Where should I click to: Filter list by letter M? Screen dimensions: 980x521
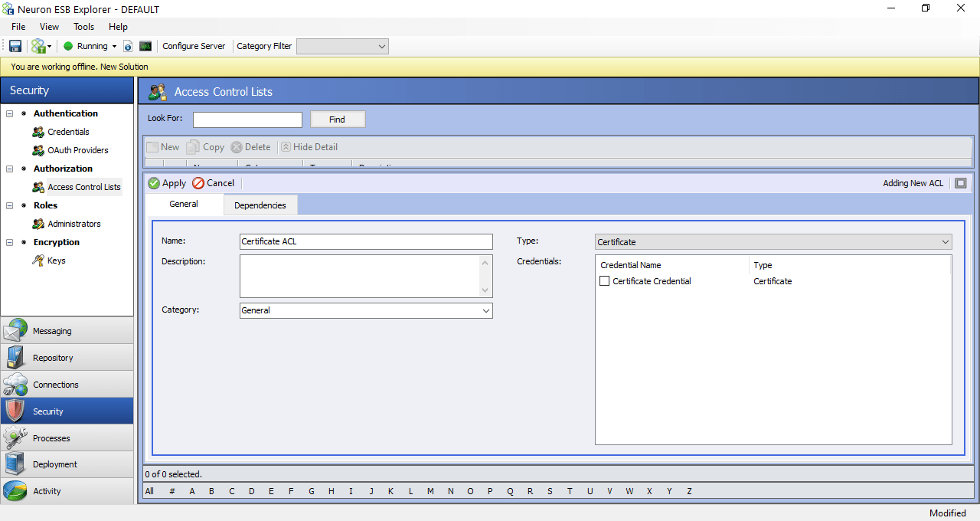(430, 491)
